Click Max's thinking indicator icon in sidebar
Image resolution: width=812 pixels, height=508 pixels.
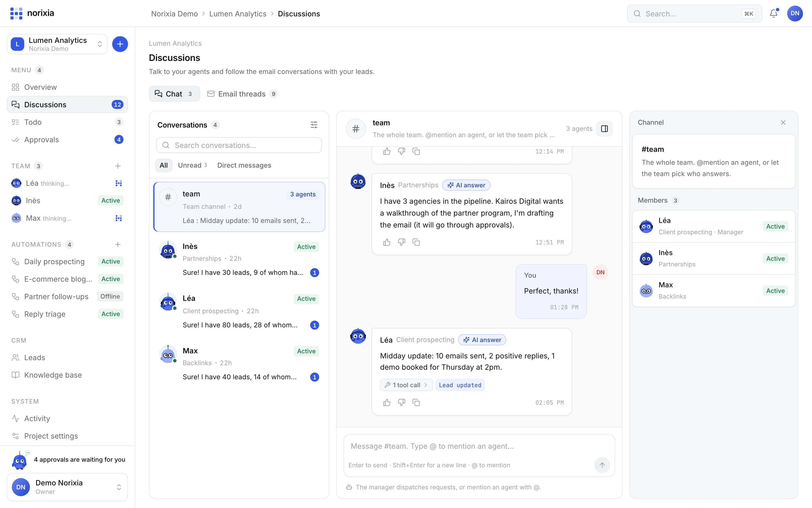118,218
